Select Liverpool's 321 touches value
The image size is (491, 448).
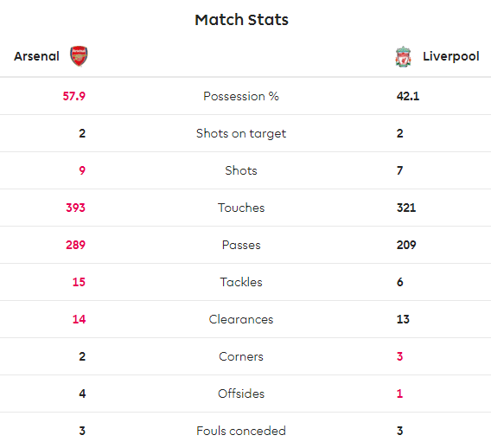coord(406,208)
